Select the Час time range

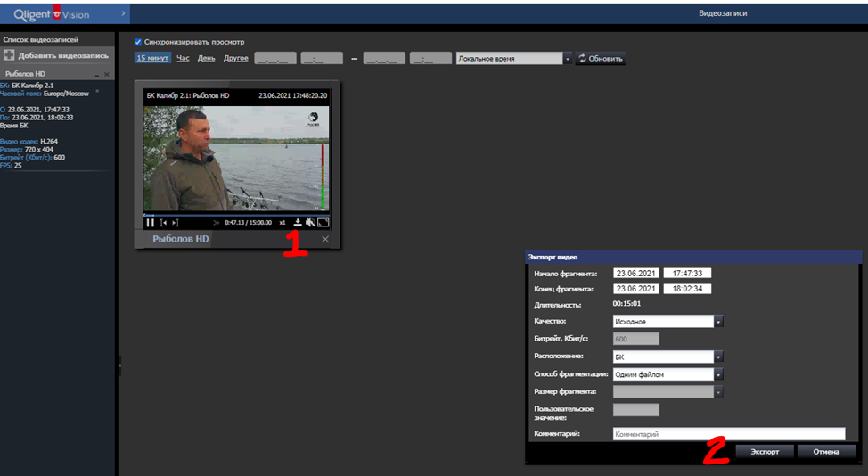click(183, 58)
